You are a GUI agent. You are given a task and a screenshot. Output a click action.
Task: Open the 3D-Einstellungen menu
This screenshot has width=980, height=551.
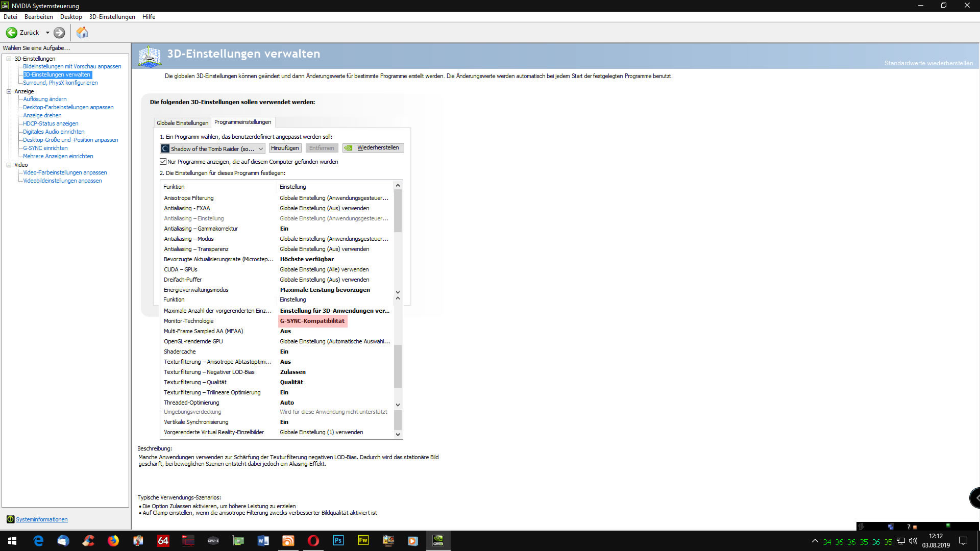tap(112, 17)
